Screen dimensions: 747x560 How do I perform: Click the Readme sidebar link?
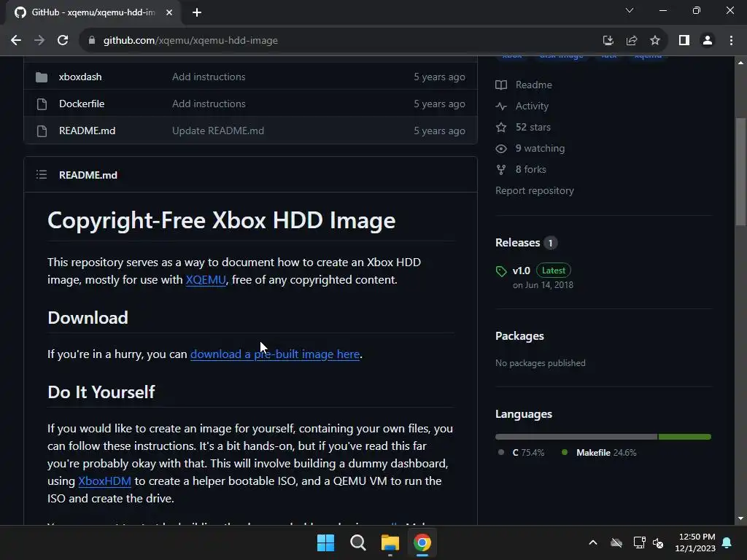[x=533, y=85]
